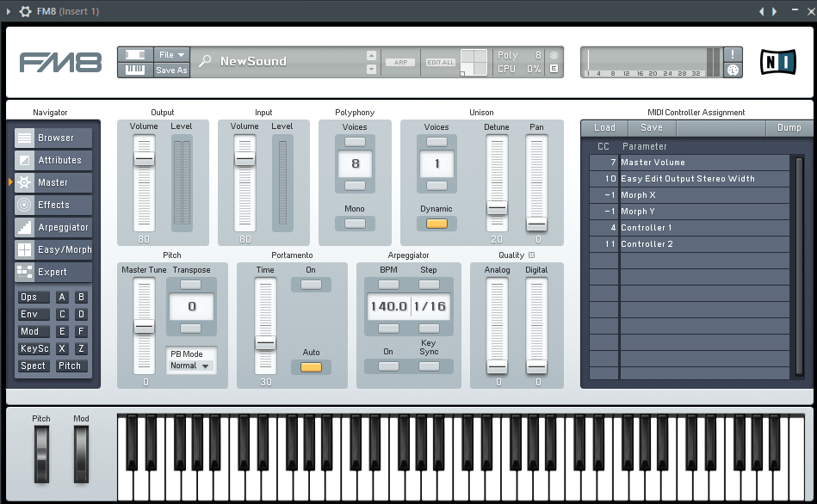Show or hide the keyboard view icon
This screenshot has height=504, width=817.
[x=135, y=70]
